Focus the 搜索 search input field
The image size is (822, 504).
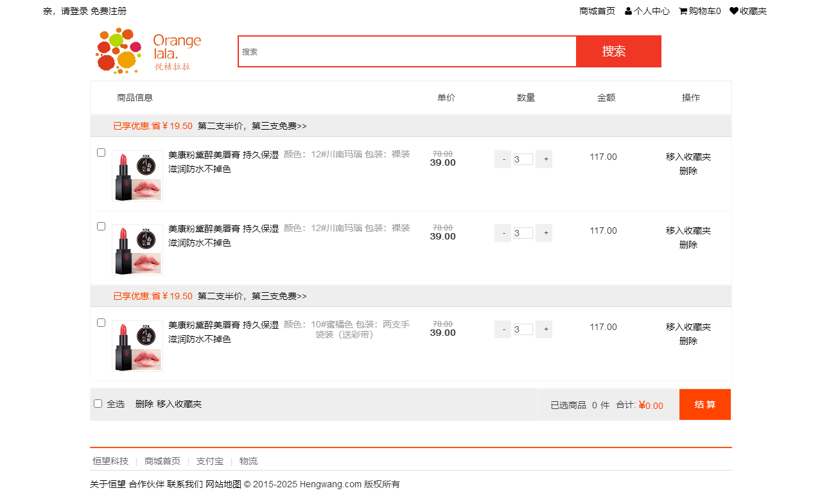[x=407, y=51]
